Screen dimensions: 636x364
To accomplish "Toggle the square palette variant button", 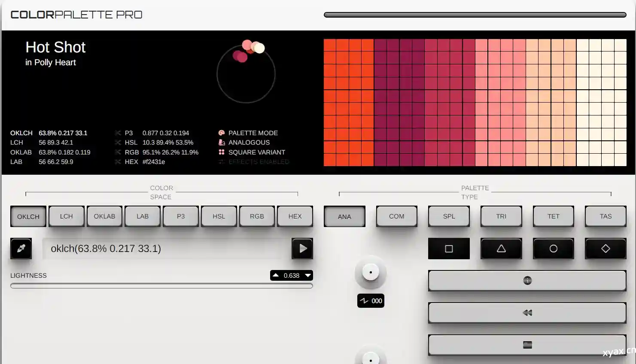I will 449,249.
